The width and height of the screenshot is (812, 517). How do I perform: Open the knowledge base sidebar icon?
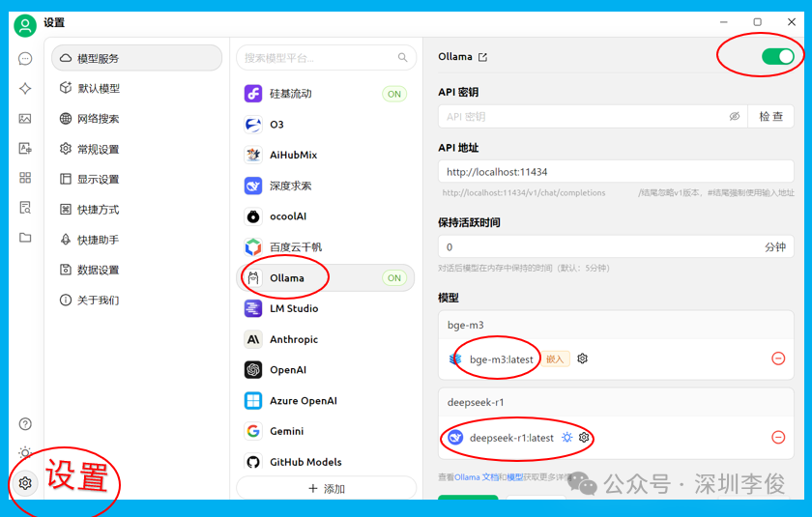point(25,208)
